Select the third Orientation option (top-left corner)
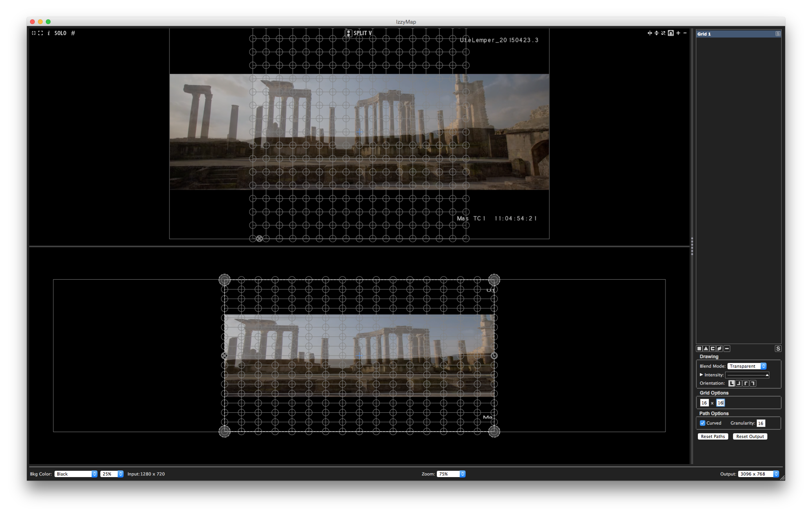Screen dimensions: 812x517 click(746, 383)
